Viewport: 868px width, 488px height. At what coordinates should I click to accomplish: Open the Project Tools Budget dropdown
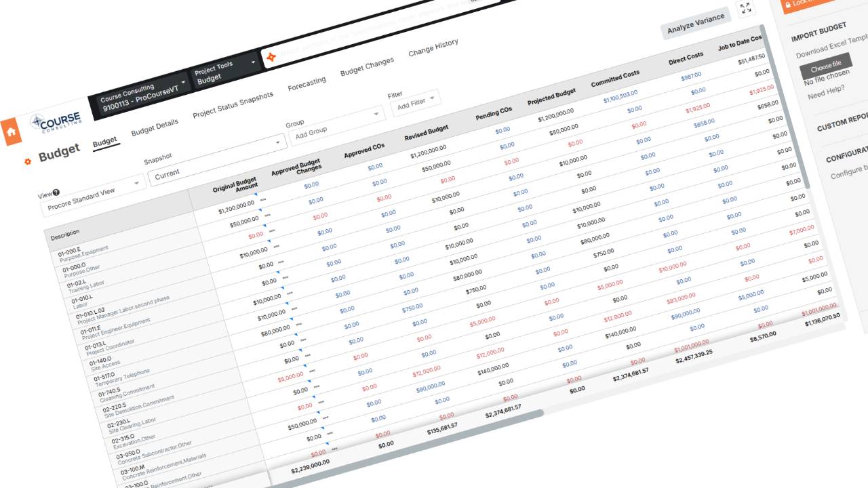pyautogui.click(x=224, y=71)
